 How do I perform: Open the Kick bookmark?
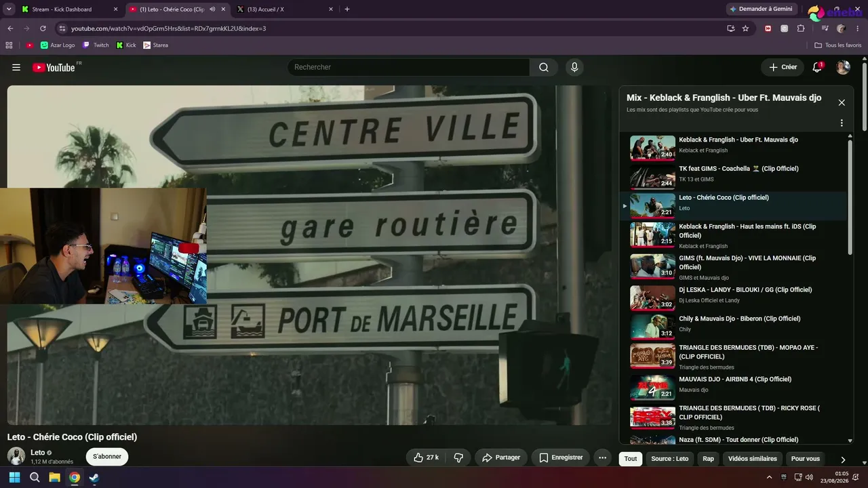click(126, 45)
